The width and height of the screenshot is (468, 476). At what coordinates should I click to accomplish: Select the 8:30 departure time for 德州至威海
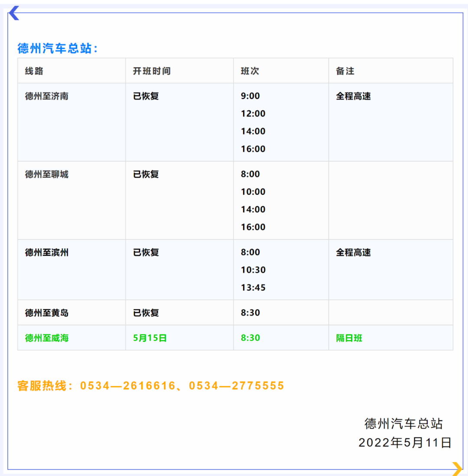[x=250, y=338]
